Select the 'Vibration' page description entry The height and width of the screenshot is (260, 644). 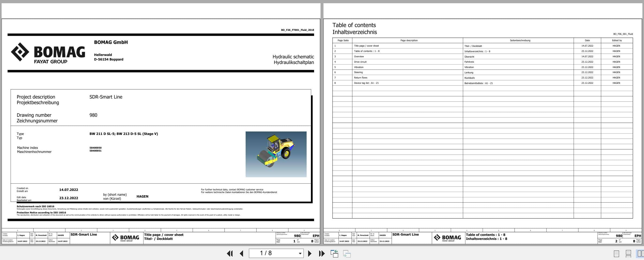click(x=359, y=67)
